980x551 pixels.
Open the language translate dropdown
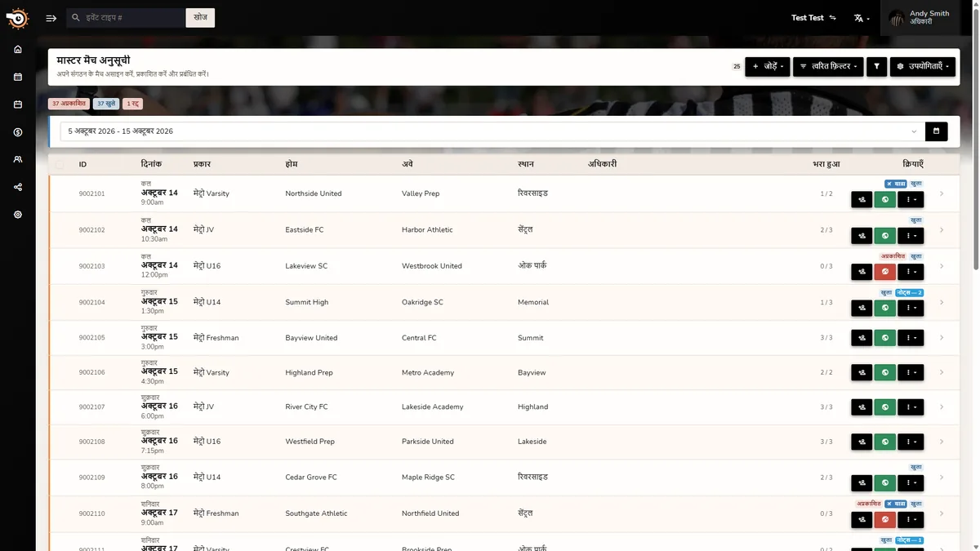[x=862, y=18]
